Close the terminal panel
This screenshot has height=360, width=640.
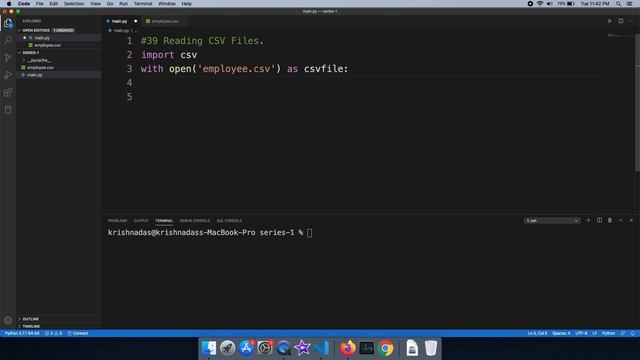pyautogui.click(x=631, y=220)
